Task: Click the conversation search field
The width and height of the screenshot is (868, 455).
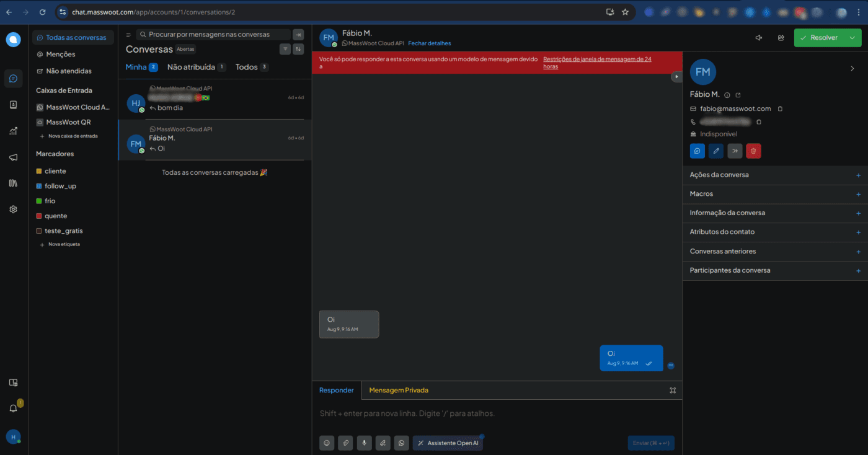Action: click(x=214, y=35)
